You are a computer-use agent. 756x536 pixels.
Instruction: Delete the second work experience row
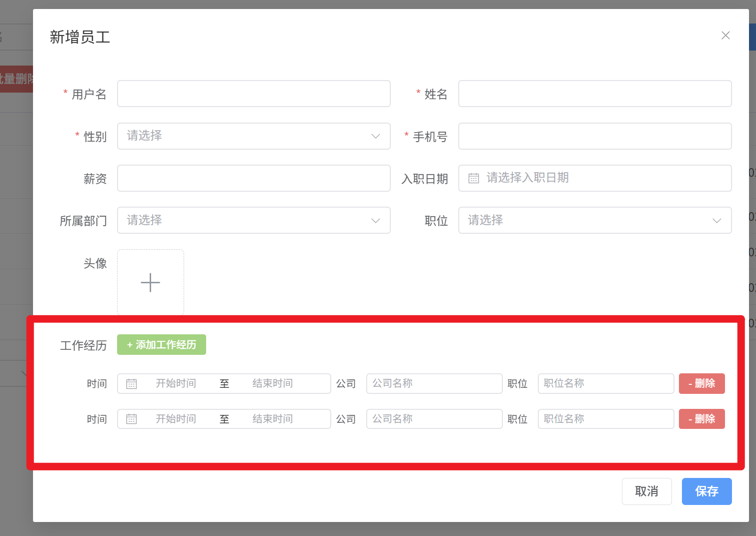click(x=701, y=419)
